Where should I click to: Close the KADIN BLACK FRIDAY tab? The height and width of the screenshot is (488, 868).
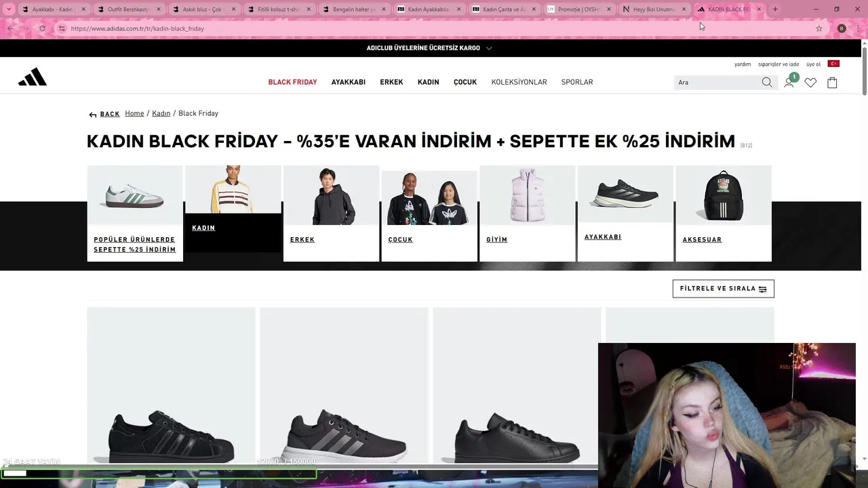[x=759, y=9]
